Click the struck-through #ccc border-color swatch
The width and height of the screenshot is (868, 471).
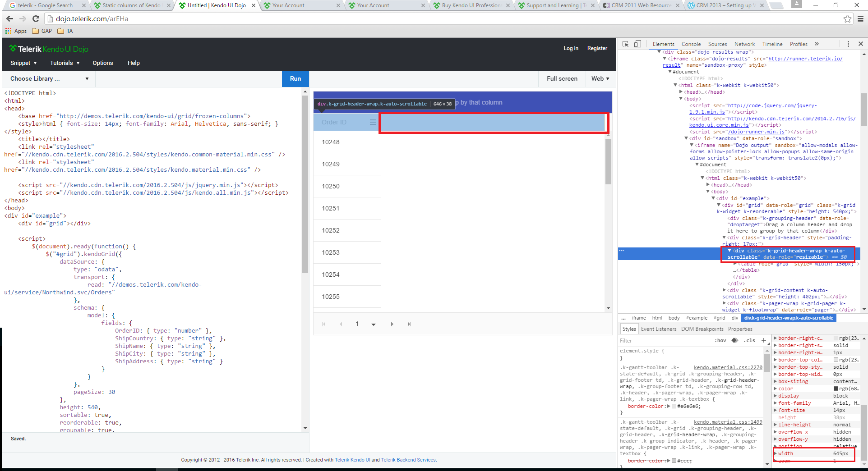click(x=674, y=461)
